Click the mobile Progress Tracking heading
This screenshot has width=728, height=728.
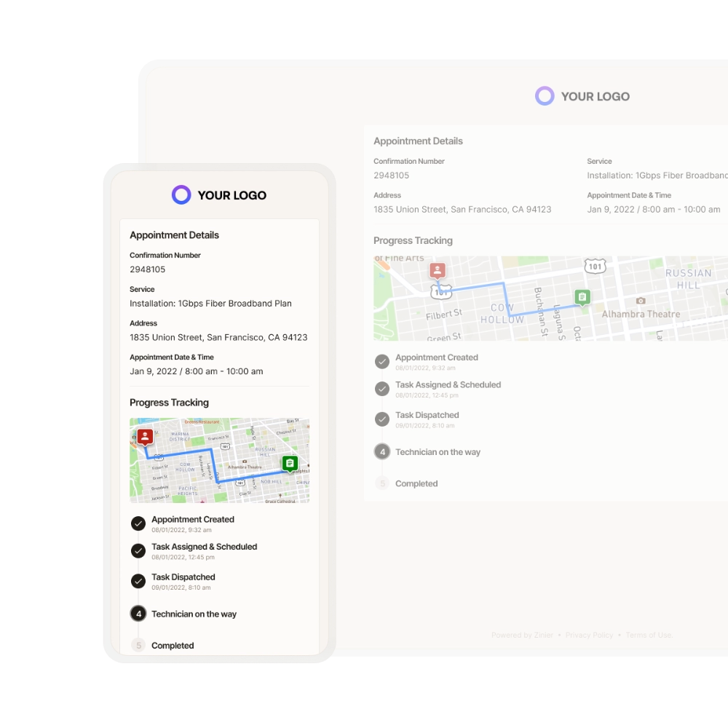click(169, 403)
